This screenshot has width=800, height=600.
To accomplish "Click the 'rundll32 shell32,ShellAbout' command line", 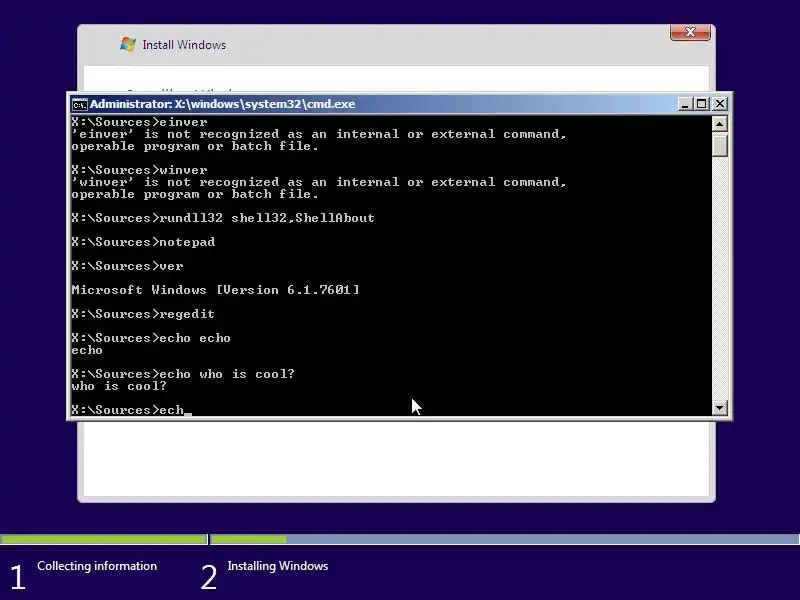I will tap(223, 218).
